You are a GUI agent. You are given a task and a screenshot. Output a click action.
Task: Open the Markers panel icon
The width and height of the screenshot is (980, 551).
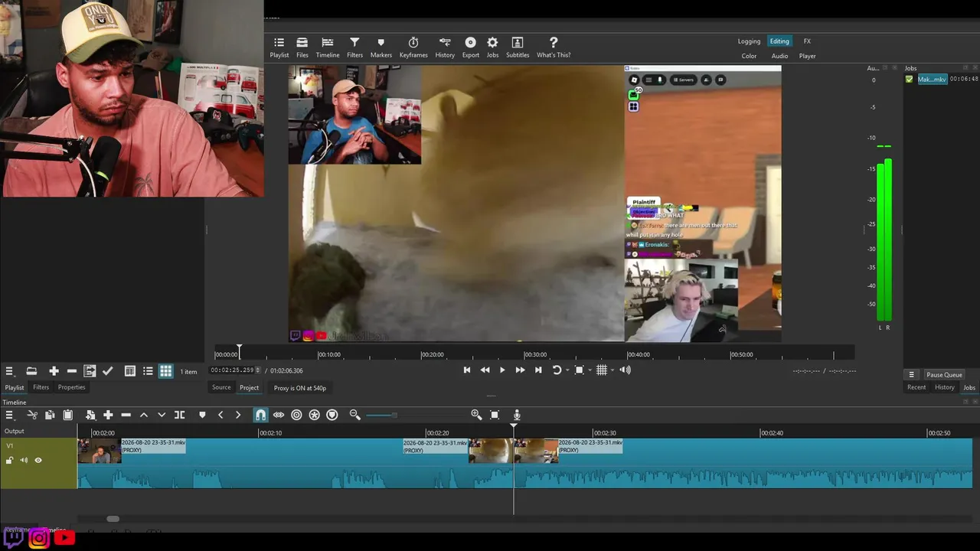381,47
